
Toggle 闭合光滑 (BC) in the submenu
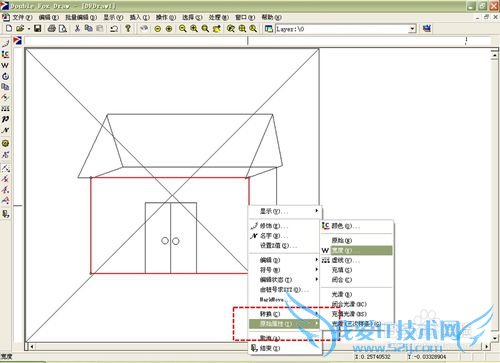pyautogui.click(x=357, y=304)
